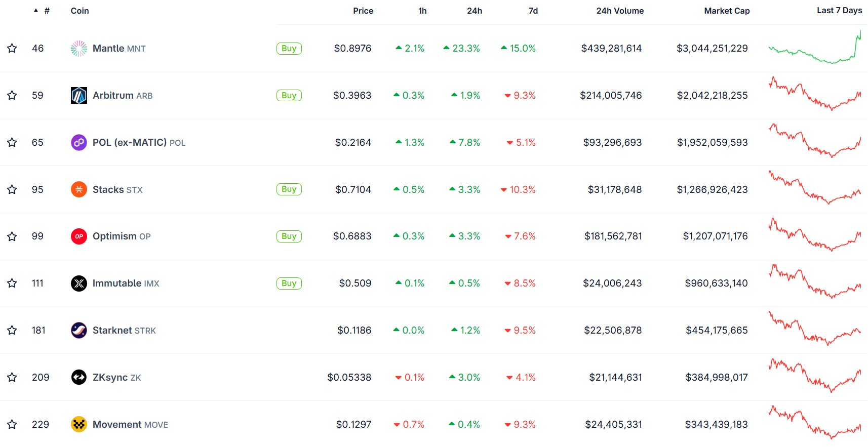The width and height of the screenshot is (868, 447).
Task: Click the Mantle coin logo
Action: pos(78,48)
